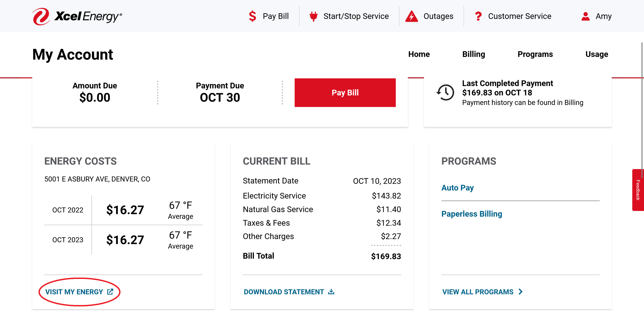
Task: Click the question mark Customer Service icon
Action: click(x=478, y=16)
